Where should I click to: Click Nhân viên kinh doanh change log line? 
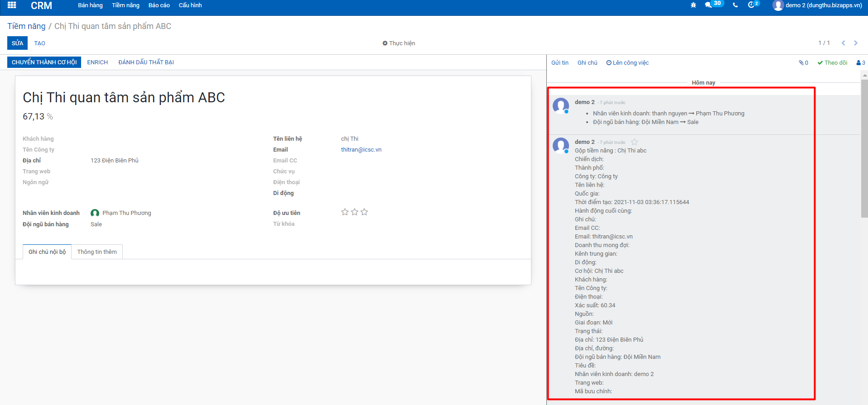669,114
